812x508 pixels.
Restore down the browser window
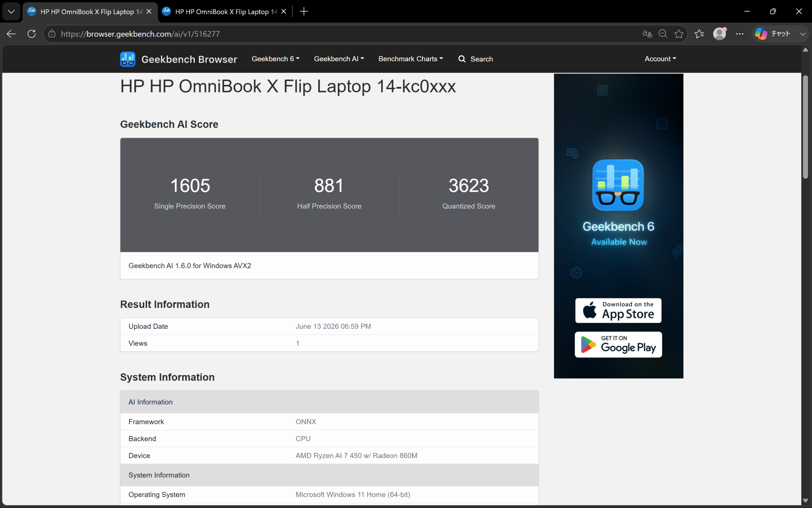[x=773, y=11]
